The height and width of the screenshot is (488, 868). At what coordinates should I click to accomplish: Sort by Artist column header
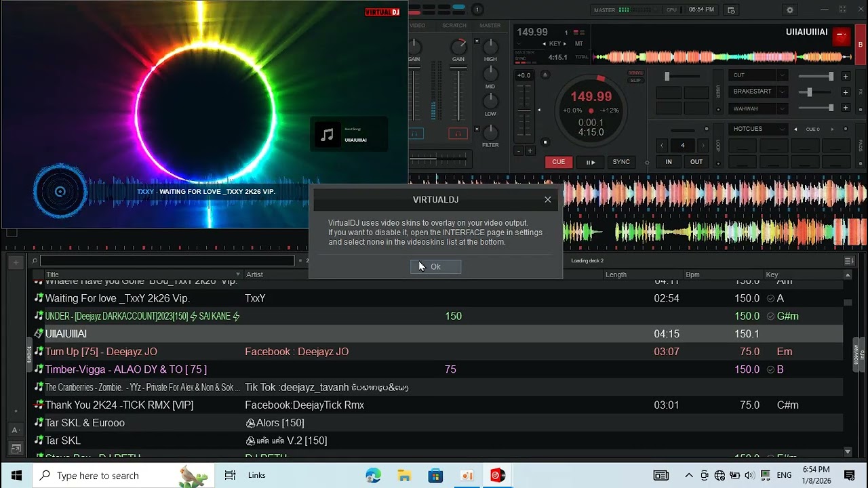[x=254, y=274]
